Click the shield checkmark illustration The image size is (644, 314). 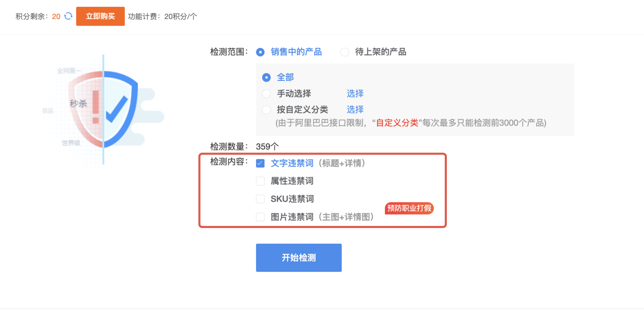103,110
